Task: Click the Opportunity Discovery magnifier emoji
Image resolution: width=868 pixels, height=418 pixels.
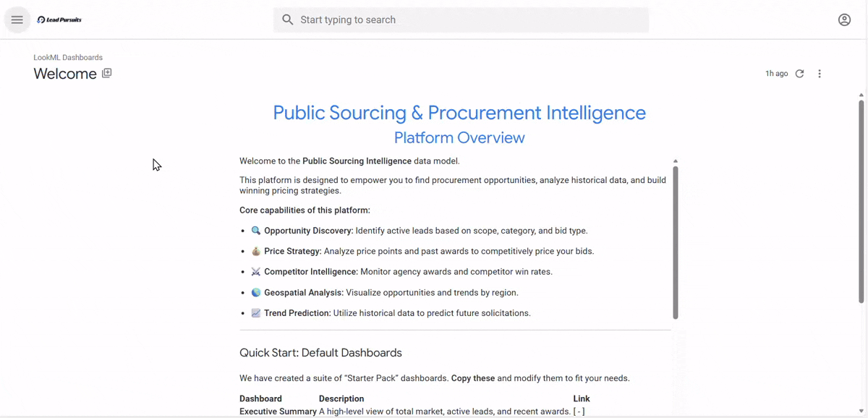Action: tap(256, 231)
